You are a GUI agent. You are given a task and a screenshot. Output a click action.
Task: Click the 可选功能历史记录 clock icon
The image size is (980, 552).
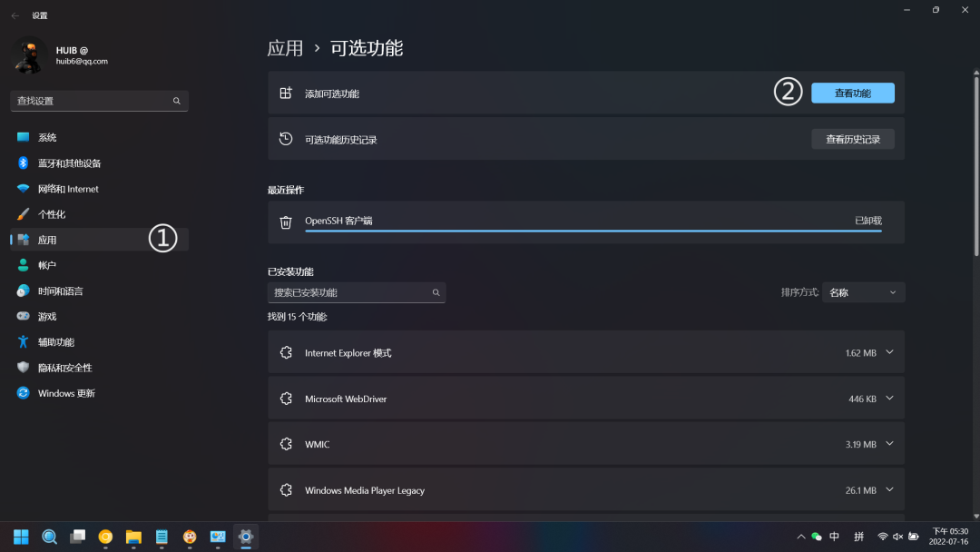286,139
